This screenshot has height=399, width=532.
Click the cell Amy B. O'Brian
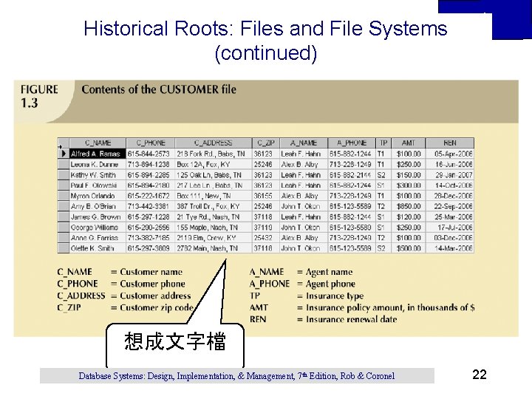(x=98, y=206)
